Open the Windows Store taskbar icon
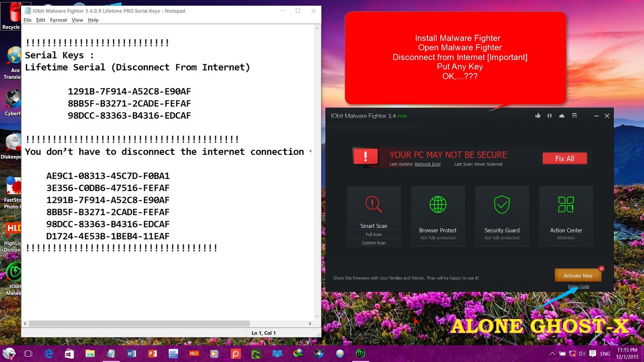This screenshot has height=362, width=644. pos(69,354)
